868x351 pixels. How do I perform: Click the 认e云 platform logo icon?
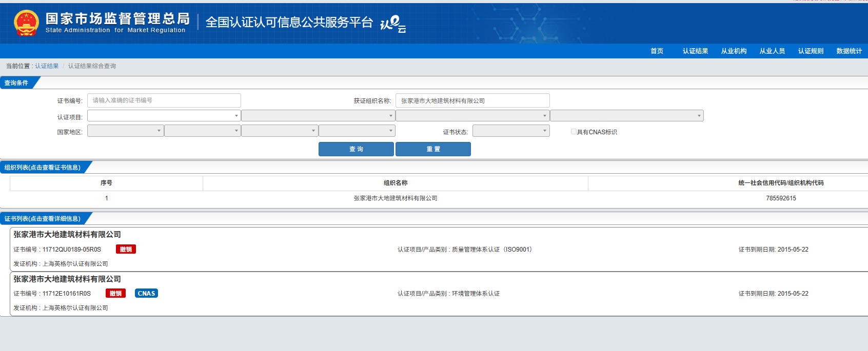[393, 24]
